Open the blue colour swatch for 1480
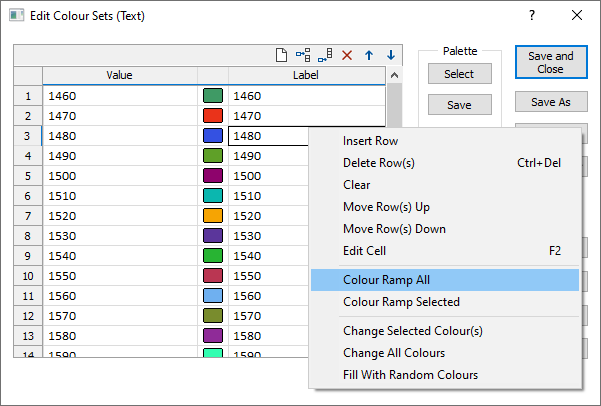Screen dimensions: 601x406 click(x=213, y=136)
